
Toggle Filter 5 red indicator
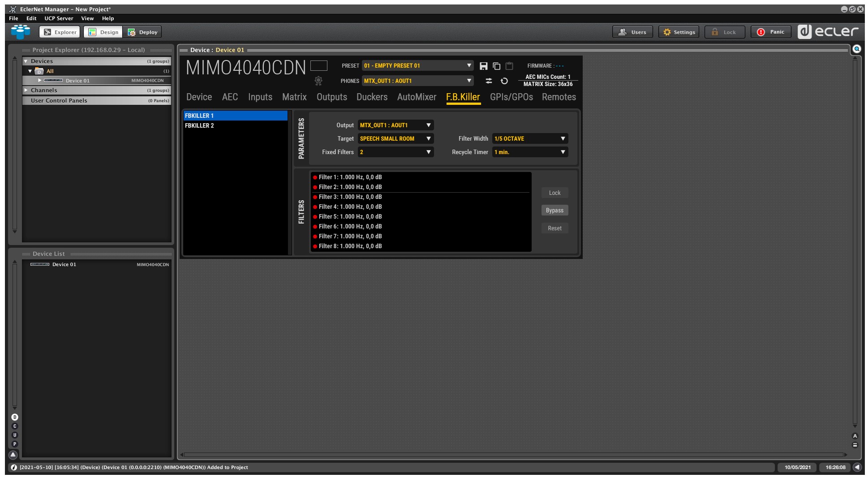point(315,217)
